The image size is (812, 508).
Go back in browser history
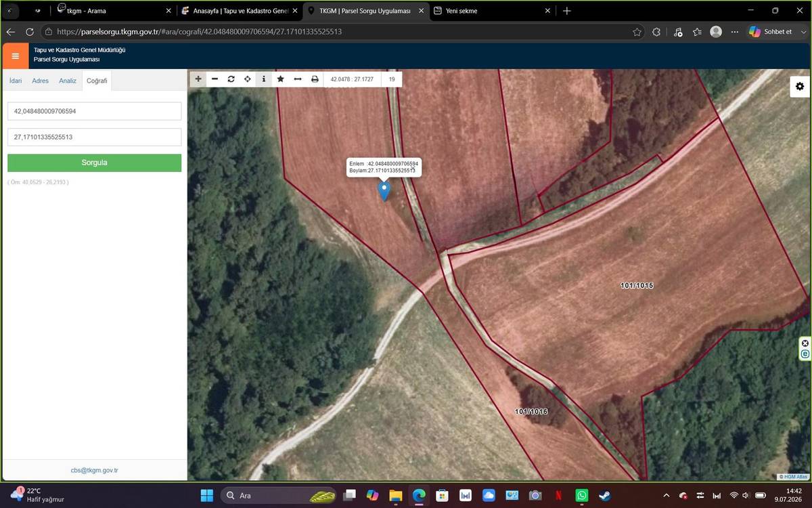click(x=10, y=32)
